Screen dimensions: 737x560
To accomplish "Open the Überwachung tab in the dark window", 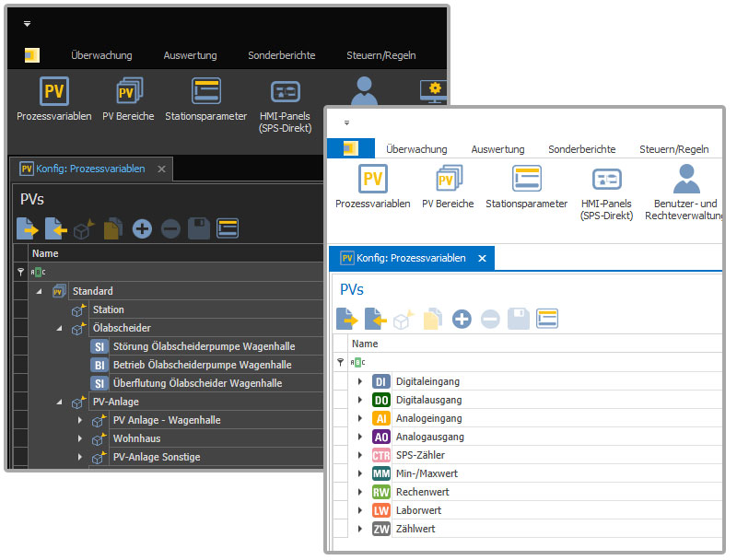I will pyautogui.click(x=101, y=55).
